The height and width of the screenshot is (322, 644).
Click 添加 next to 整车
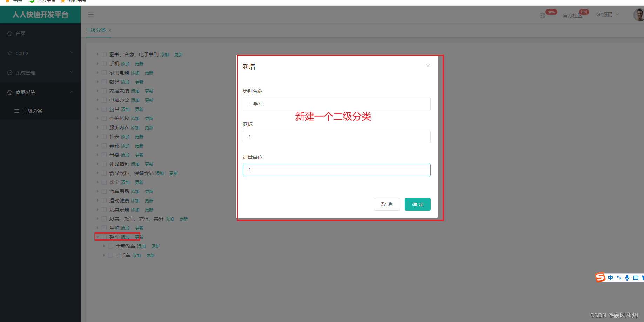click(x=125, y=237)
